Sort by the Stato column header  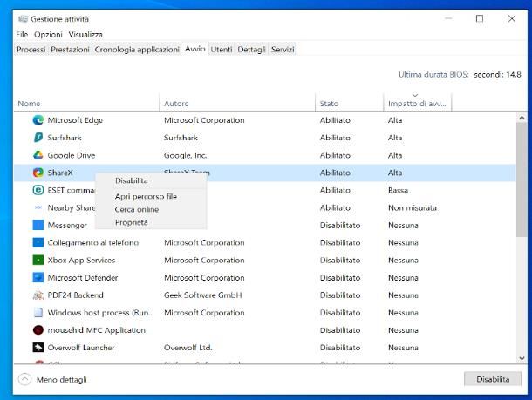click(x=349, y=104)
